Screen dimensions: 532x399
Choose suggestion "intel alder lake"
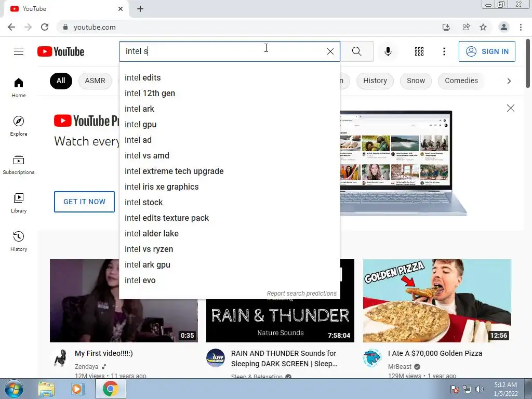coord(229,234)
